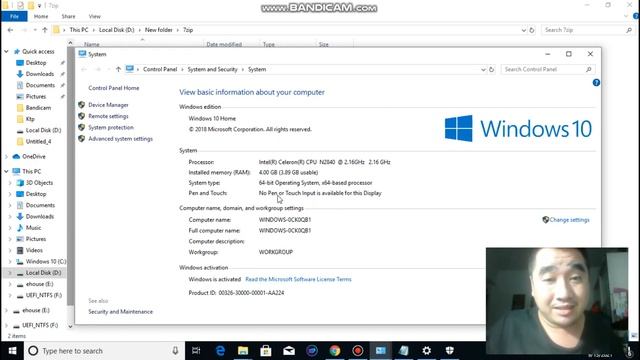Open Microsoft Store from taskbar

point(266,351)
